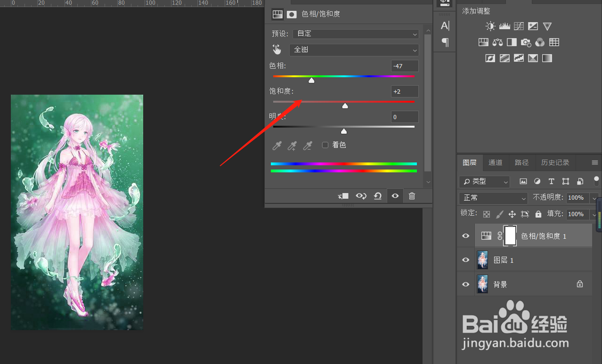
Task: Lock layer position
Action: tap(513, 214)
